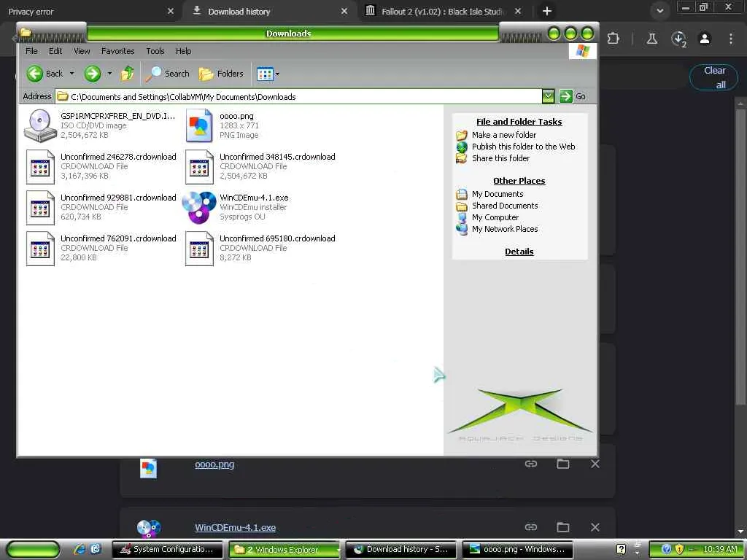Screen dimensions: 747x560
Task: Remove oooo.png from download history list
Action: 595,464
